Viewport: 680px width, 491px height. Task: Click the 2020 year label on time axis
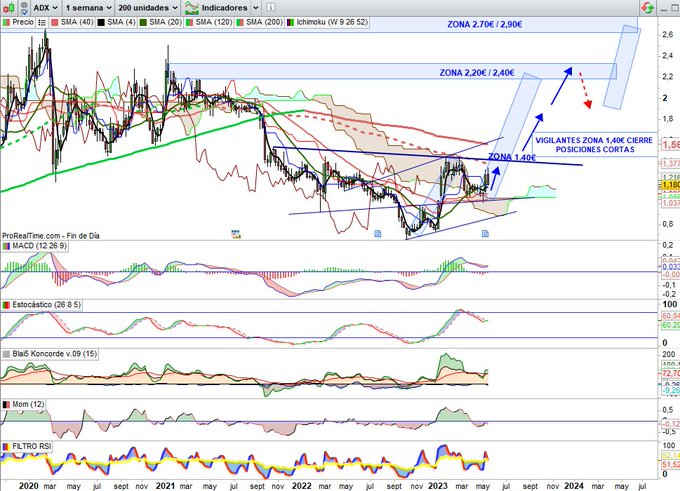click(29, 486)
